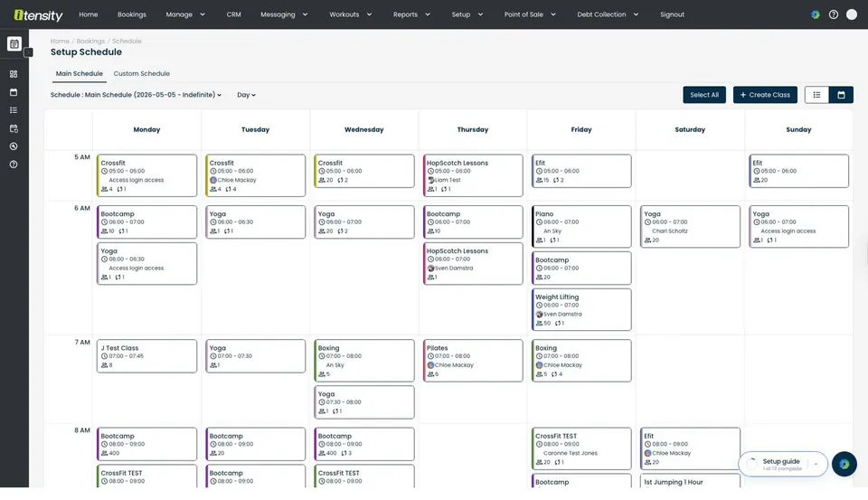The height and width of the screenshot is (500, 868).
Task: Expand the Messaging menu
Action: tap(284, 15)
